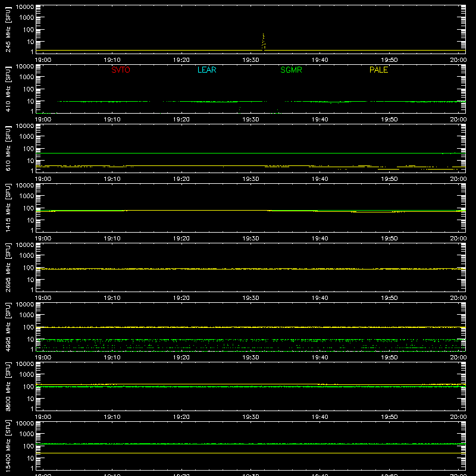Click the 15400 MHz [SFU] axis label
The height and width of the screenshot is (476, 476).
pyautogui.click(x=8, y=446)
